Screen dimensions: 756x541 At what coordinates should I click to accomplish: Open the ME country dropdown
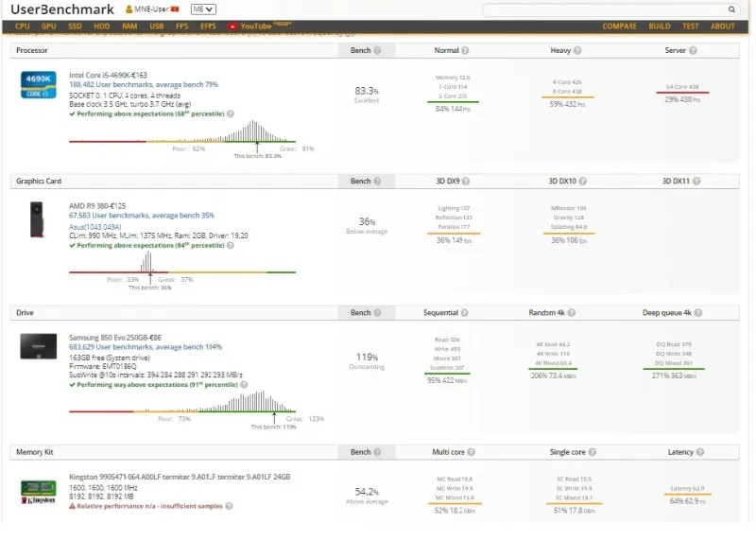tap(203, 9)
